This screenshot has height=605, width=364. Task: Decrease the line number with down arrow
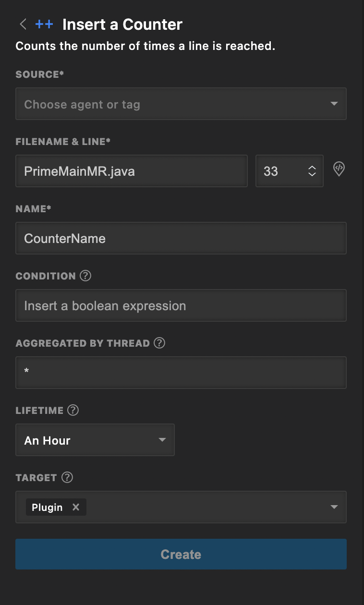tap(312, 174)
